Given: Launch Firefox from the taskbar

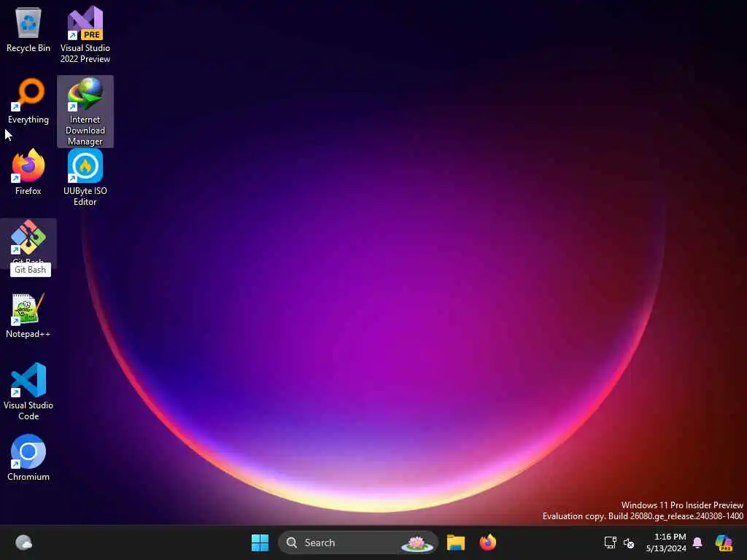Looking at the screenshot, I should pyautogui.click(x=488, y=542).
